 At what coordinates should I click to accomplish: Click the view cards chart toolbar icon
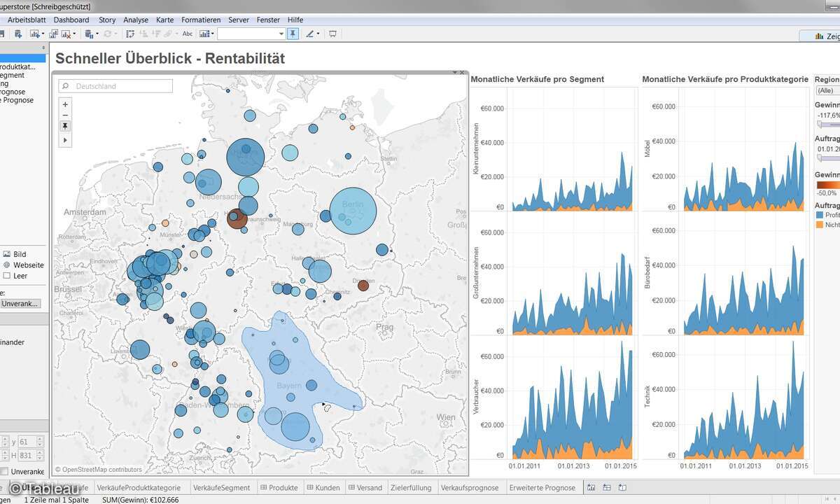204,34
